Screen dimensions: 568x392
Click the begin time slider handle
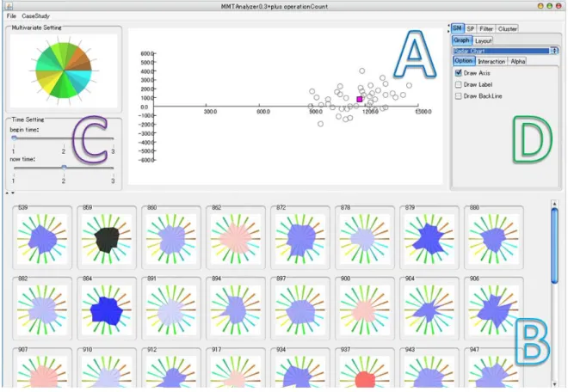(14, 138)
